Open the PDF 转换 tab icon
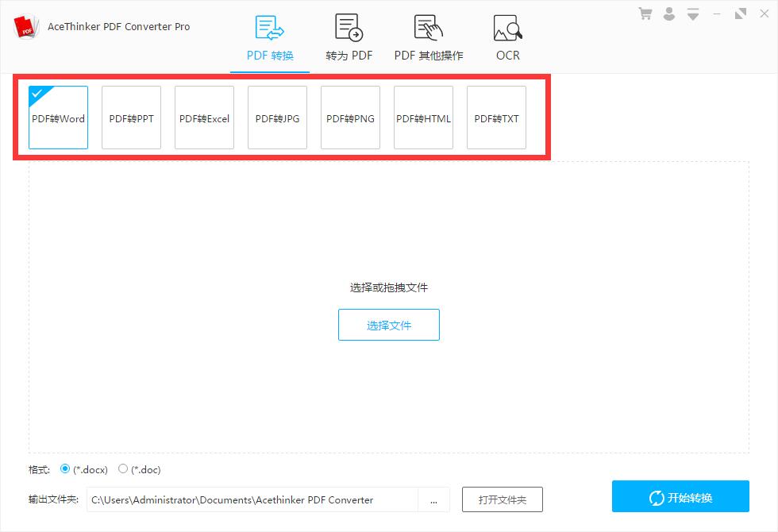778x532 pixels. coord(269,27)
